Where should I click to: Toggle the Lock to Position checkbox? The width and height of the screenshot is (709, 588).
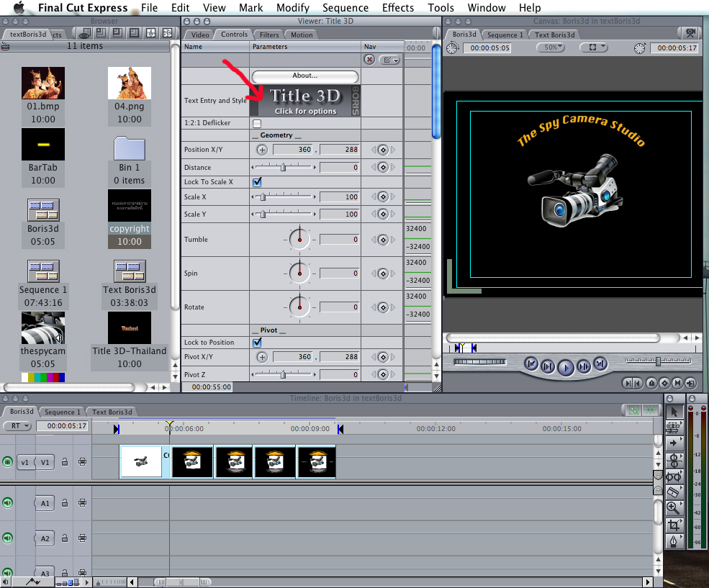click(x=257, y=342)
